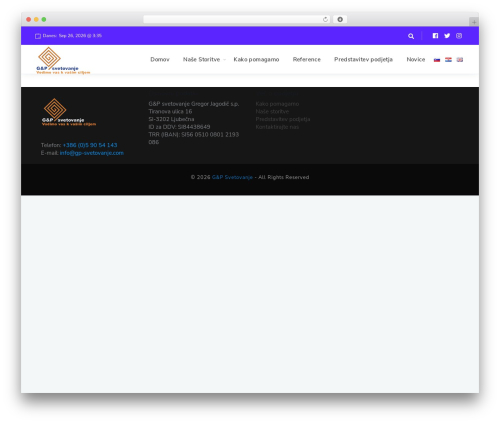
Task: Click the red close window dot
Action: 29,19
